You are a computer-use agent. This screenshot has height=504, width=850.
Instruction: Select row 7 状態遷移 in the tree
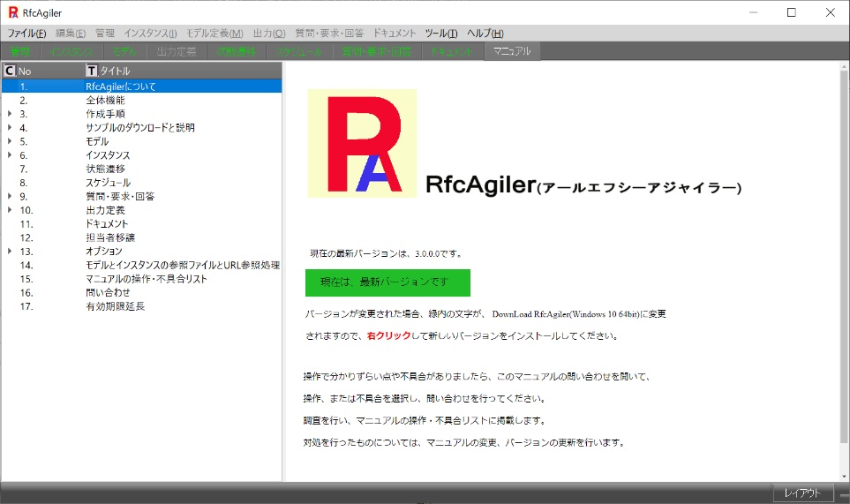click(x=141, y=169)
